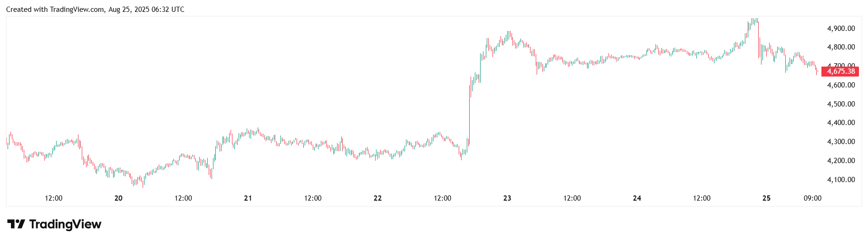
Task: Select the 4,200.00 price scale label
Action: [841, 161]
